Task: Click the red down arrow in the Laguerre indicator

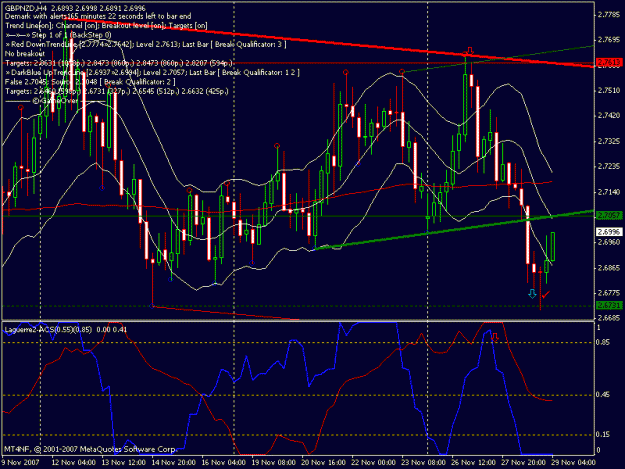Action: click(x=495, y=337)
